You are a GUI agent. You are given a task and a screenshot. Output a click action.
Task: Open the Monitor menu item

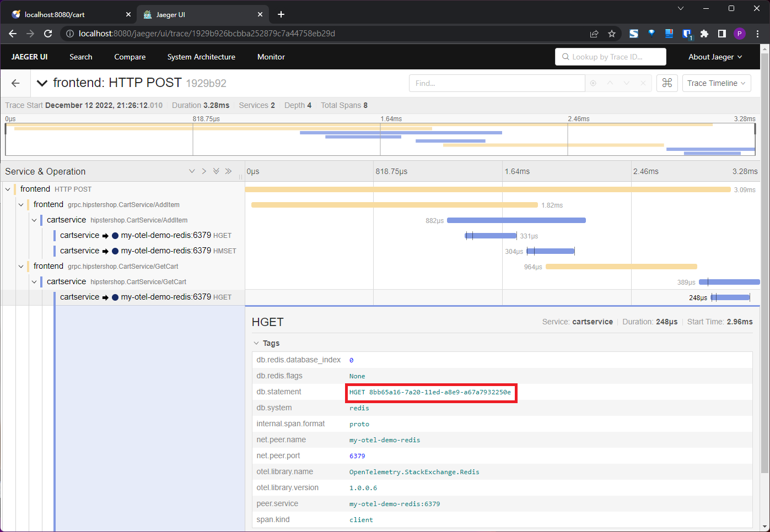271,57
